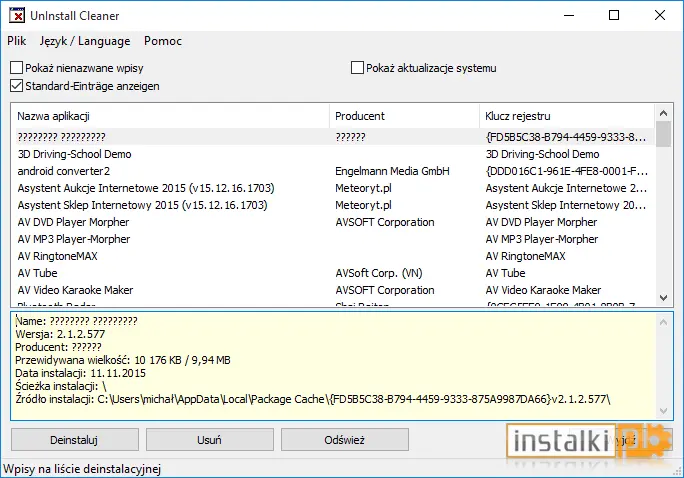Image resolution: width=684 pixels, height=478 pixels.
Task: Click the Deinstaluj button
Action: (75, 440)
